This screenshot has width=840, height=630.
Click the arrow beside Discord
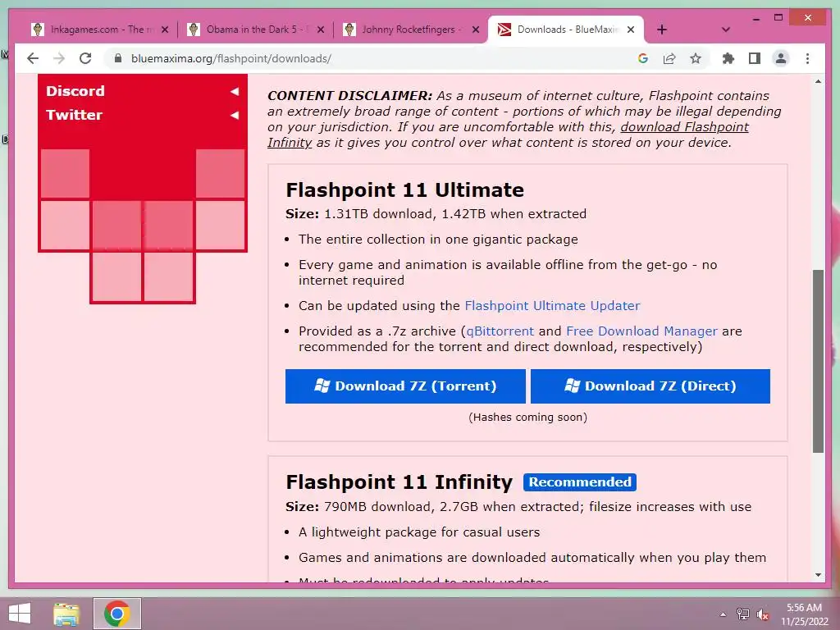click(x=234, y=92)
